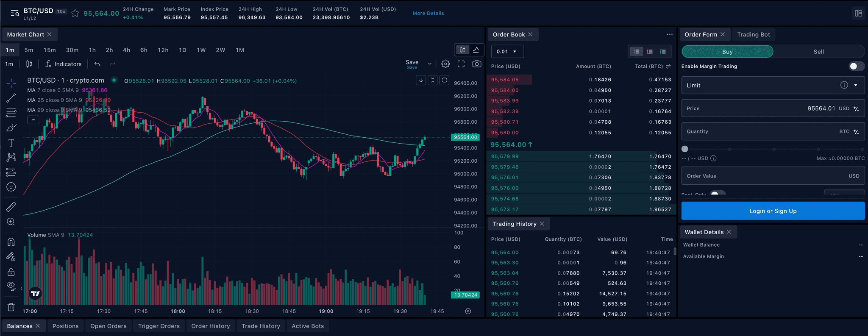Viewport: 868px width, 336px height.
Task: Open the market search menu icon
Action: pyautogui.click(x=15, y=13)
